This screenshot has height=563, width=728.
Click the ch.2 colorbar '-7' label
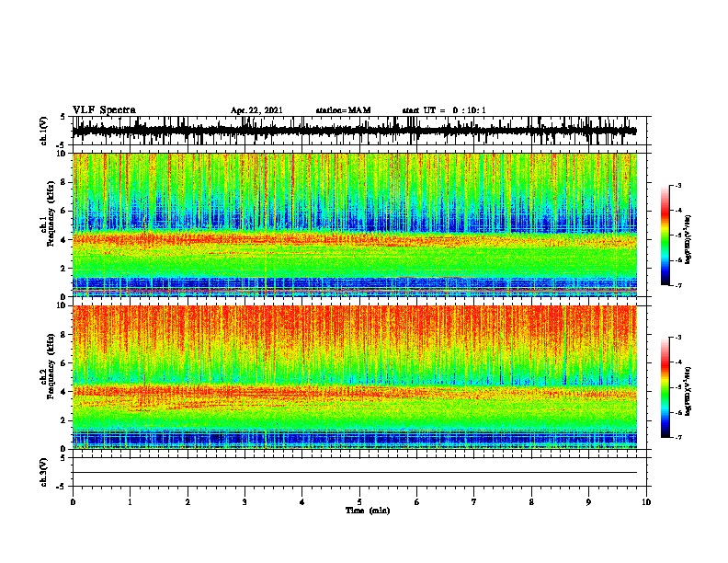tap(677, 437)
